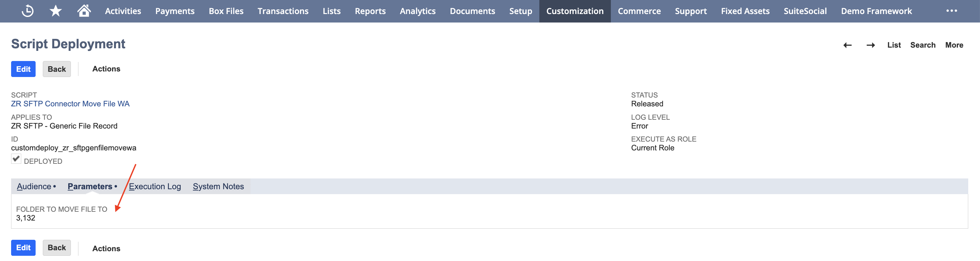Screen dimensions: 980x261
Task: Click the LOG LEVEL field label
Action: [650, 117]
